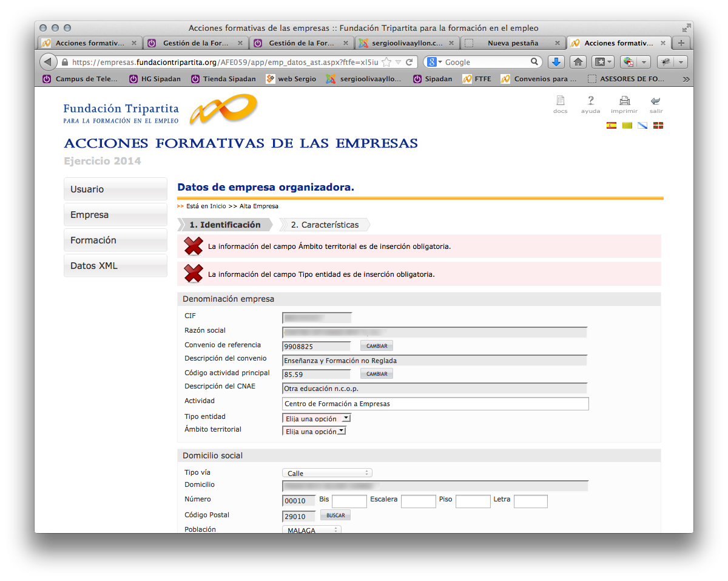Open the URL history dropdown arrow
The height and width of the screenshot is (581, 728).
point(398,62)
